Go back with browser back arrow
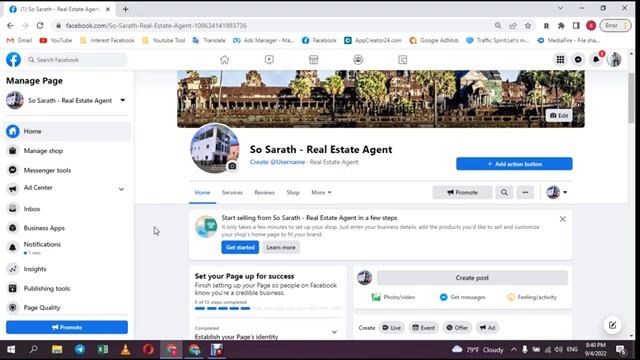The width and height of the screenshot is (640, 360). (10, 25)
